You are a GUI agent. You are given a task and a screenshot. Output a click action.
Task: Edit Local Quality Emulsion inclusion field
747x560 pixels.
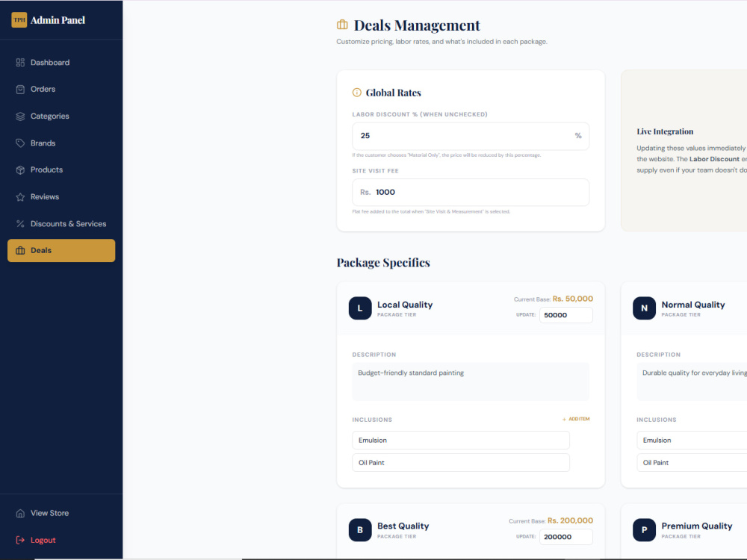(x=461, y=440)
